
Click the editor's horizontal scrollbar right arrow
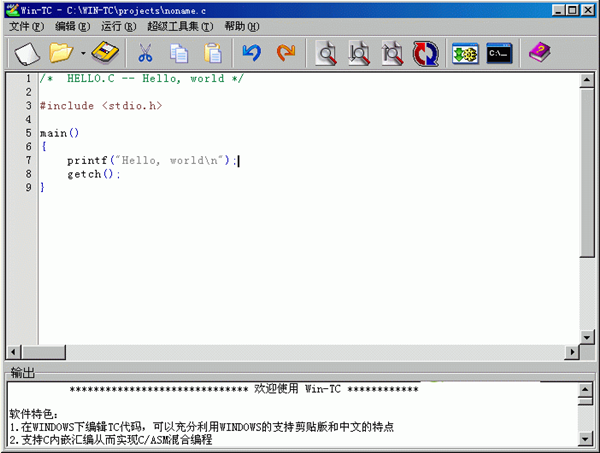click(571, 351)
